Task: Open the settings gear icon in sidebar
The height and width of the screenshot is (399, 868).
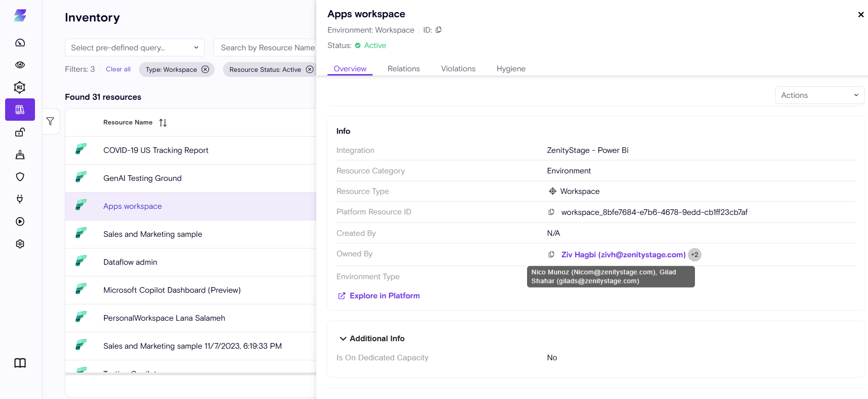Action: click(x=20, y=244)
